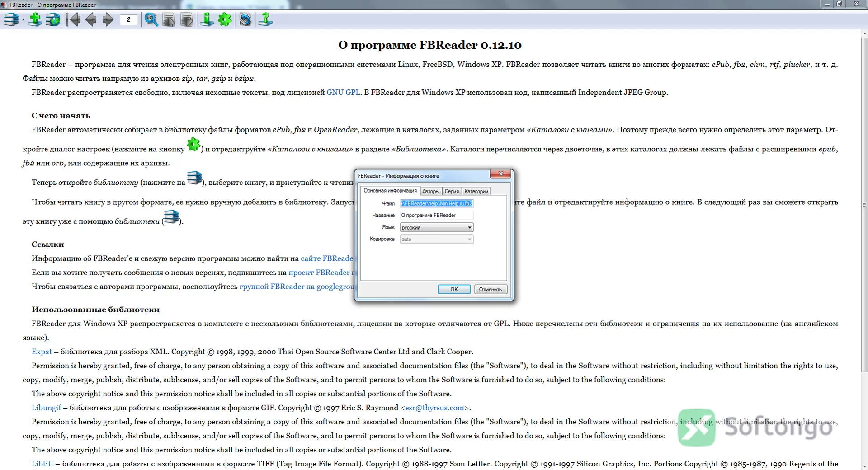Select the Основная информация tab
The height and width of the screenshot is (470, 868).
tap(390, 191)
